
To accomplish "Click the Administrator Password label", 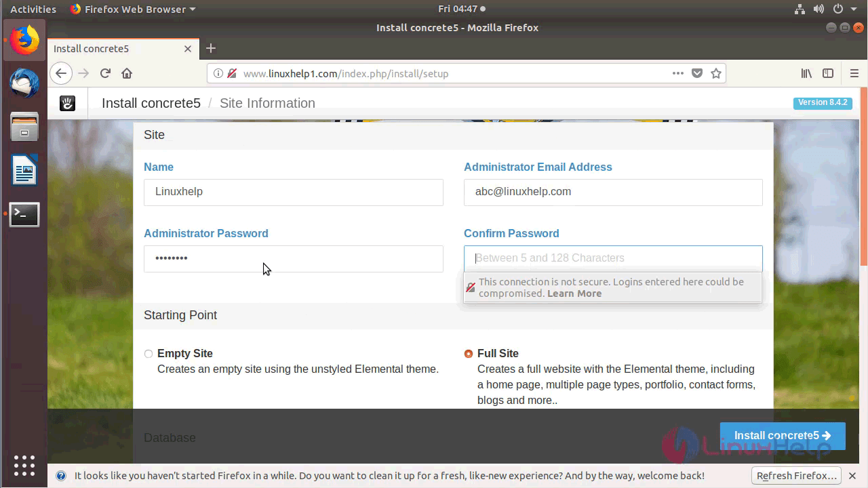I will click(206, 233).
